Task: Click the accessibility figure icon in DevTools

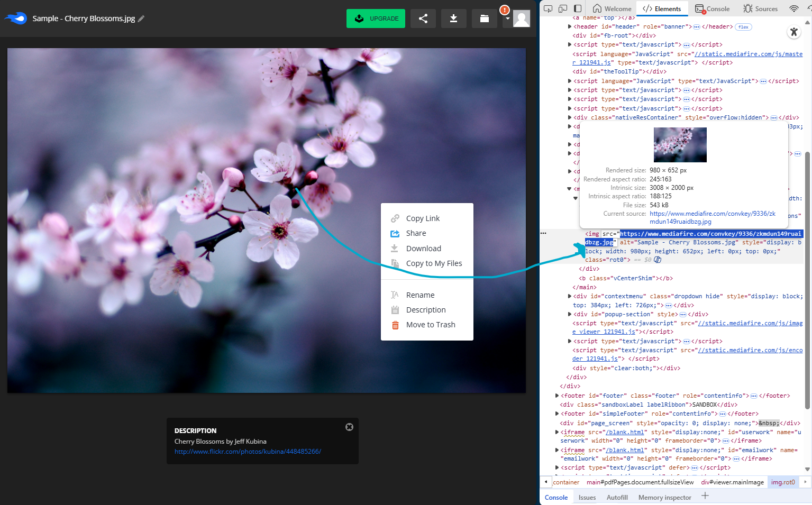Action: tap(793, 32)
